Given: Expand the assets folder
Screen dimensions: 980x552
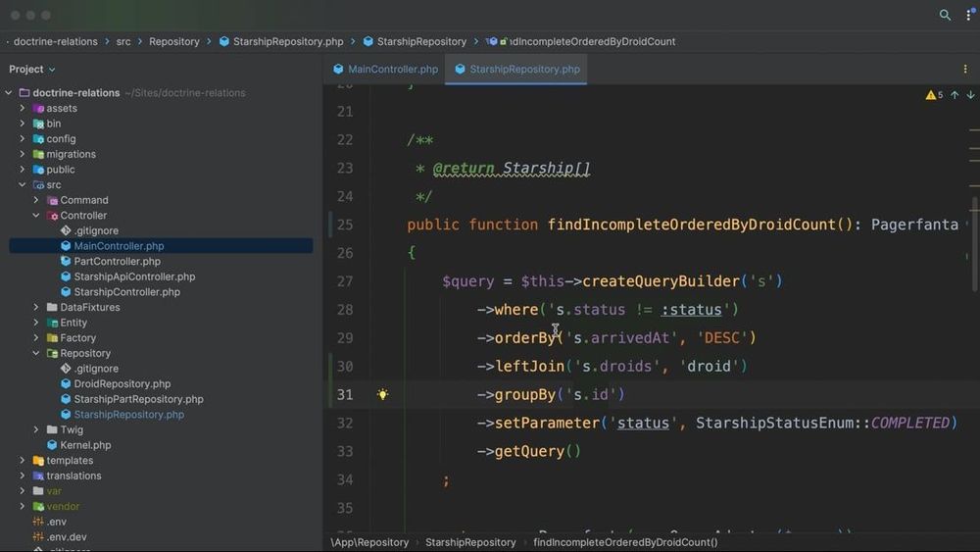Looking at the screenshot, I should (x=23, y=108).
